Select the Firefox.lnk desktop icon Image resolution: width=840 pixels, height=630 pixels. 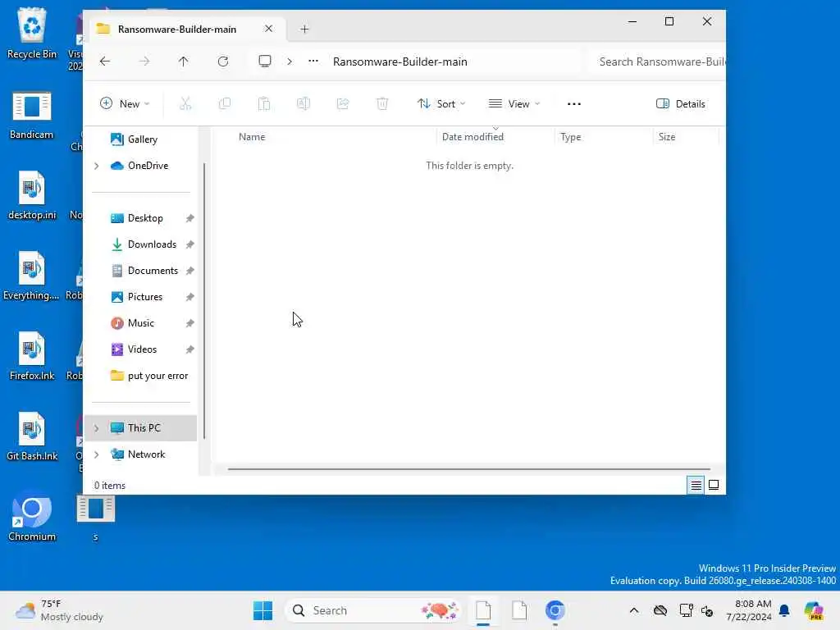[x=32, y=356]
